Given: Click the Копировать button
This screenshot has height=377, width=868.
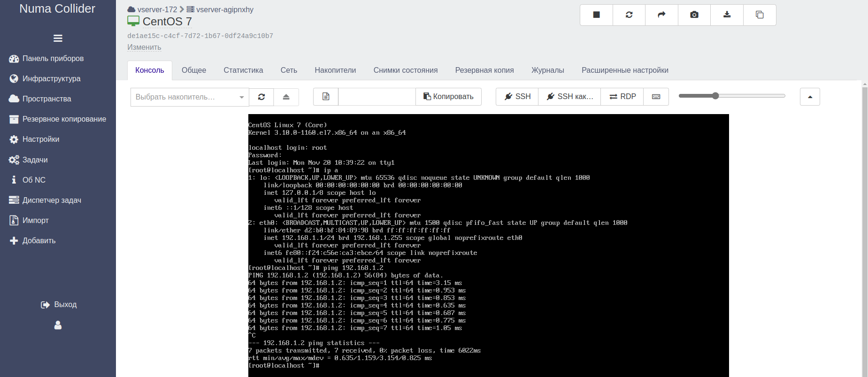Looking at the screenshot, I should click(448, 97).
